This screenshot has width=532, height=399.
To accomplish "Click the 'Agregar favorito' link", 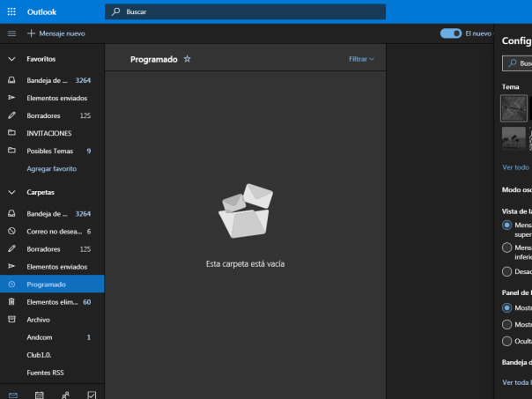I will pos(52,168).
